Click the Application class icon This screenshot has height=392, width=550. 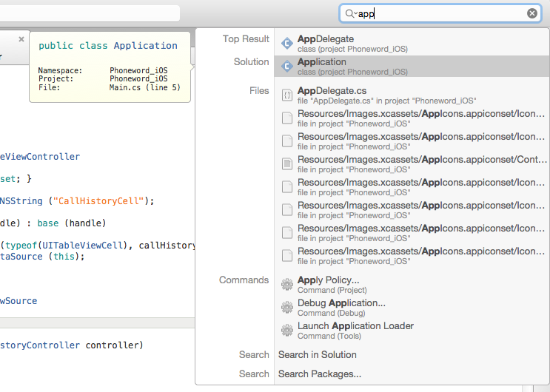(287, 67)
